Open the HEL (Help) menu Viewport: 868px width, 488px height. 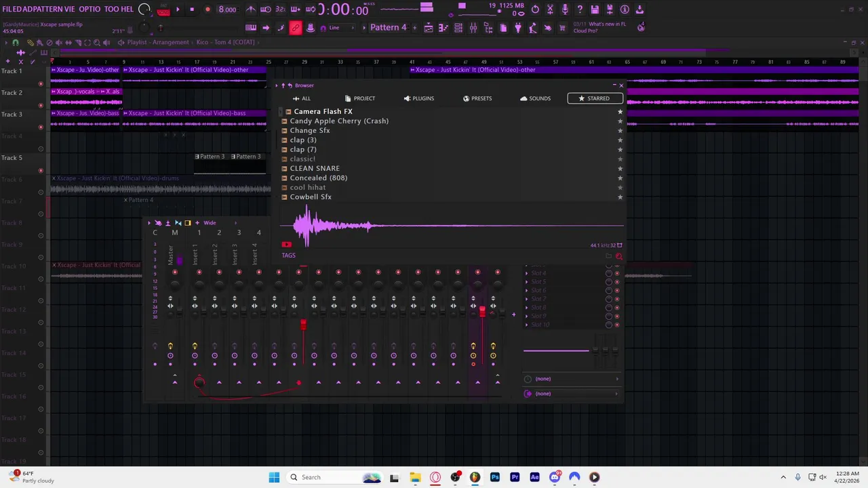127,9
